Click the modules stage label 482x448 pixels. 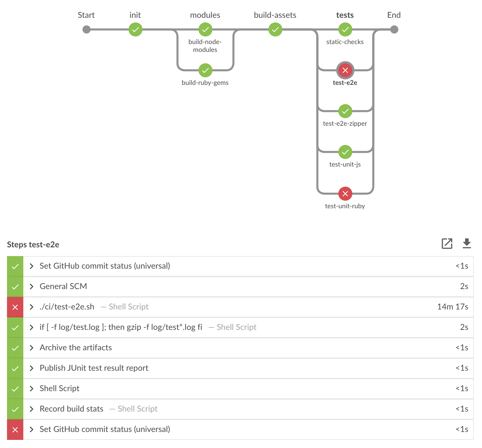tap(205, 15)
